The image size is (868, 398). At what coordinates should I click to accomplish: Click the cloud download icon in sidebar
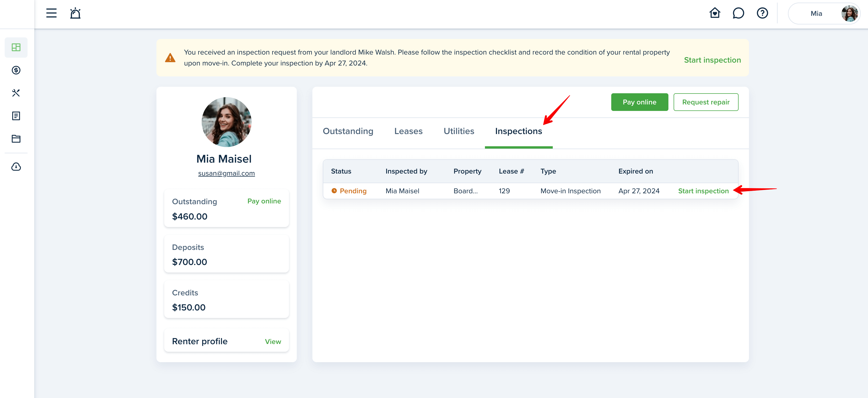[16, 167]
